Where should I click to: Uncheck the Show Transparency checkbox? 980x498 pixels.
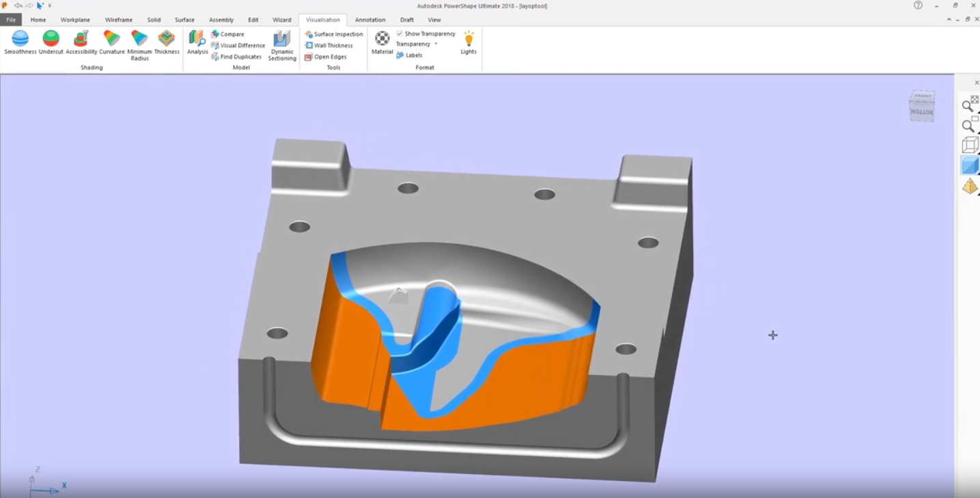[400, 33]
